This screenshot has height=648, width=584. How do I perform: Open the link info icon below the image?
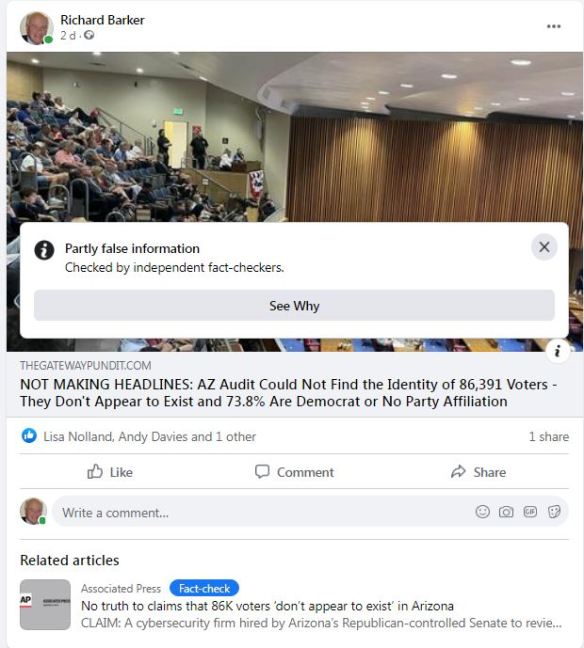[x=557, y=351]
